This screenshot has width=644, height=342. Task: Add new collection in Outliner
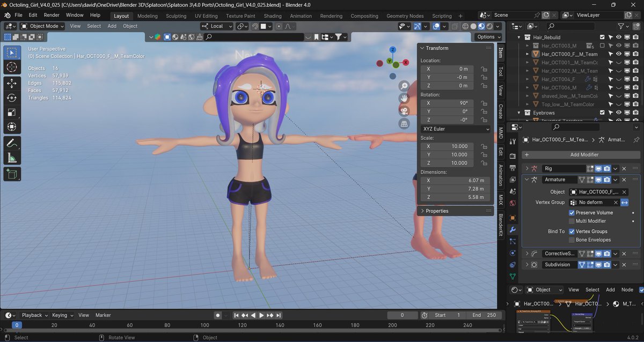tap(636, 26)
